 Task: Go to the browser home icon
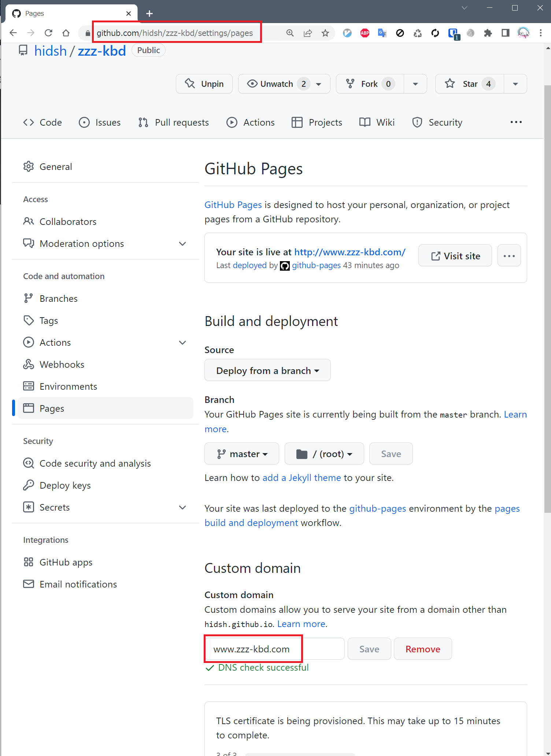pos(66,33)
